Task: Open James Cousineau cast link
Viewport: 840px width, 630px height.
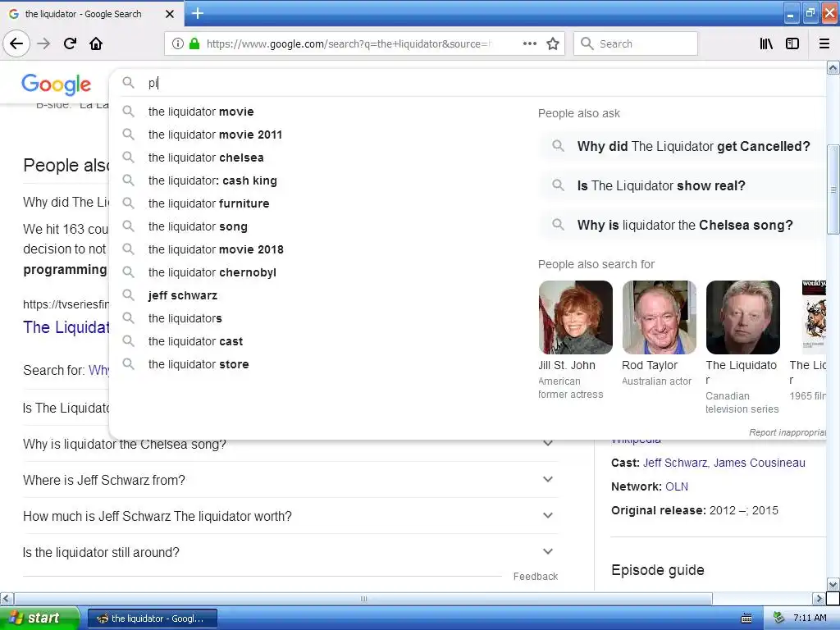Action: click(x=759, y=463)
